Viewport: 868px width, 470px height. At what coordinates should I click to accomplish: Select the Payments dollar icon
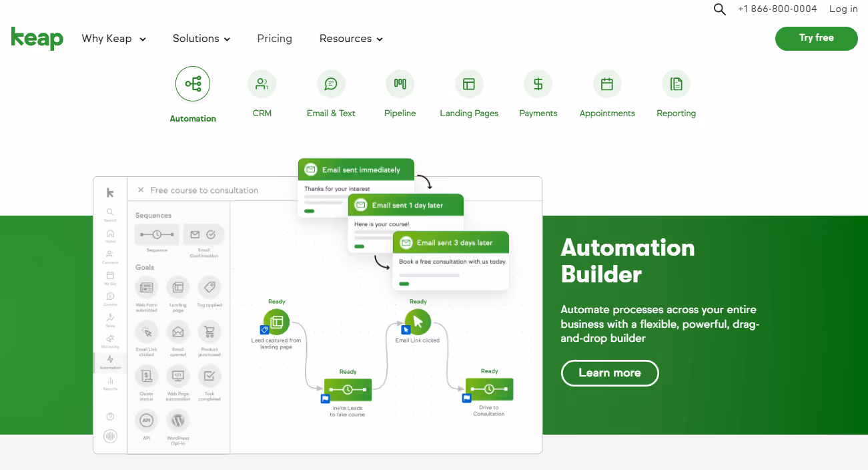(x=538, y=84)
